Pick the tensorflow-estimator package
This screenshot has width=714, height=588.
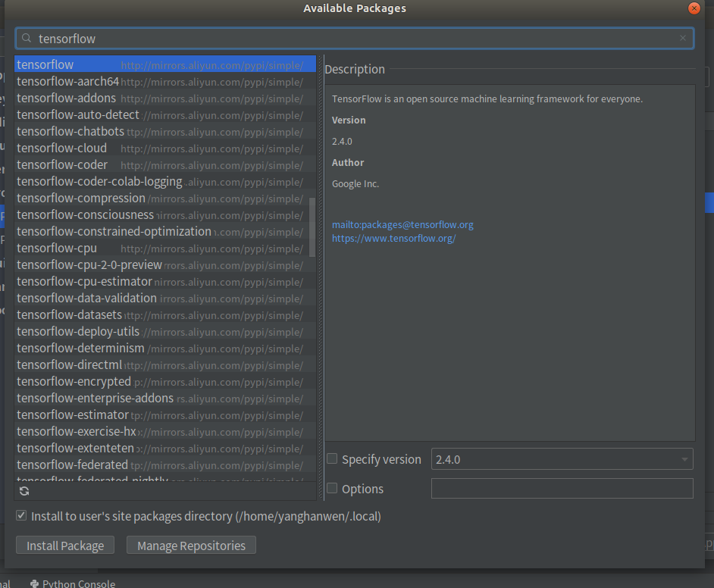[x=165, y=415]
